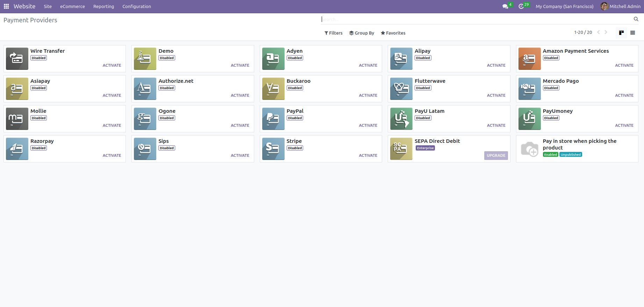The width and height of the screenshot is (644, 307).
Task: Click the Enterprise badge on SEPA Direct Debit
Action: [x=425, y=148]
